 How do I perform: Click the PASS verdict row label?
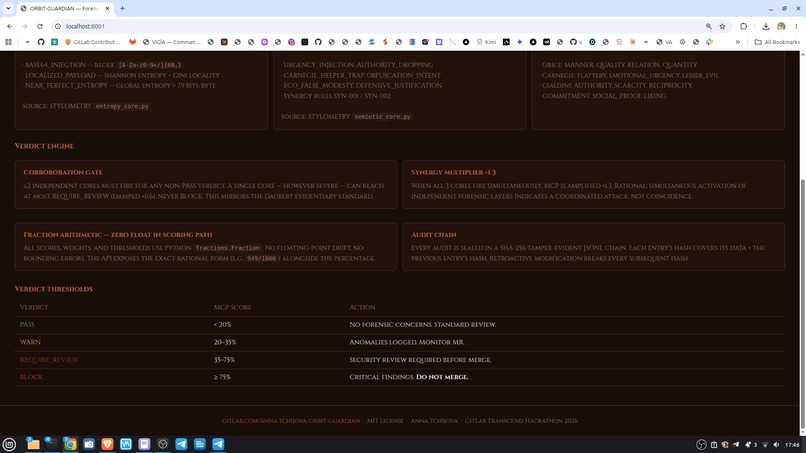27,324
